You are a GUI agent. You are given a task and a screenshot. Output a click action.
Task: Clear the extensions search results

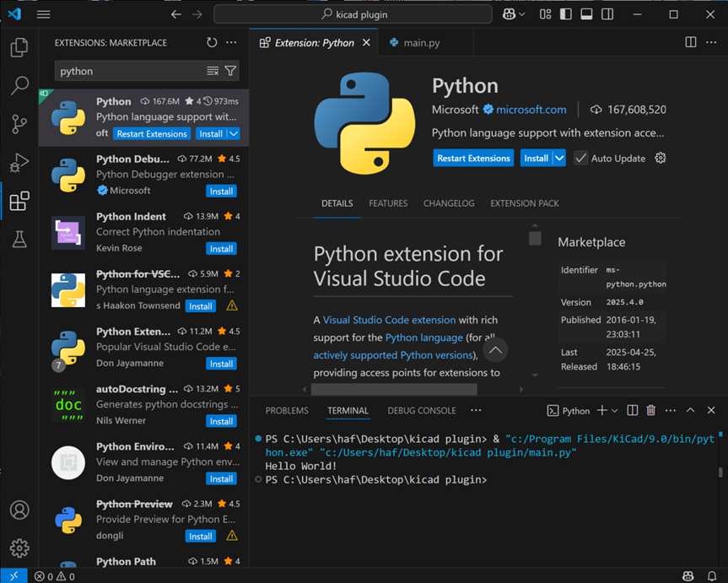(213, 71)
